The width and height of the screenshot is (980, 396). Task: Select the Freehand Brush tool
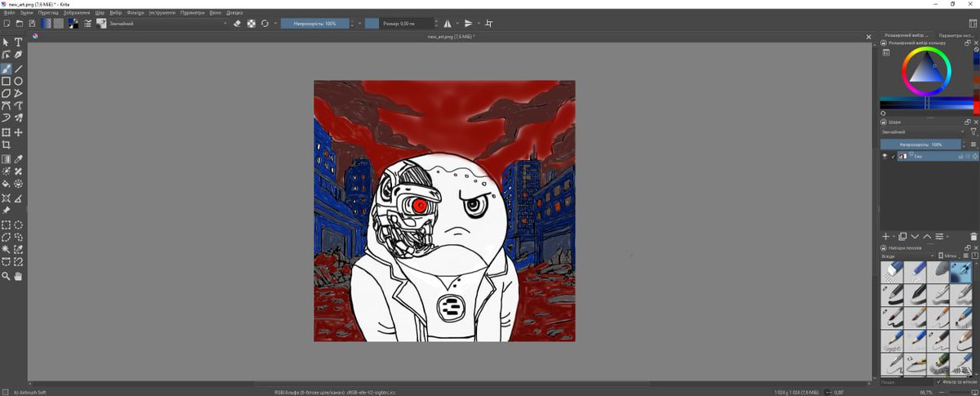coord(7,69)
